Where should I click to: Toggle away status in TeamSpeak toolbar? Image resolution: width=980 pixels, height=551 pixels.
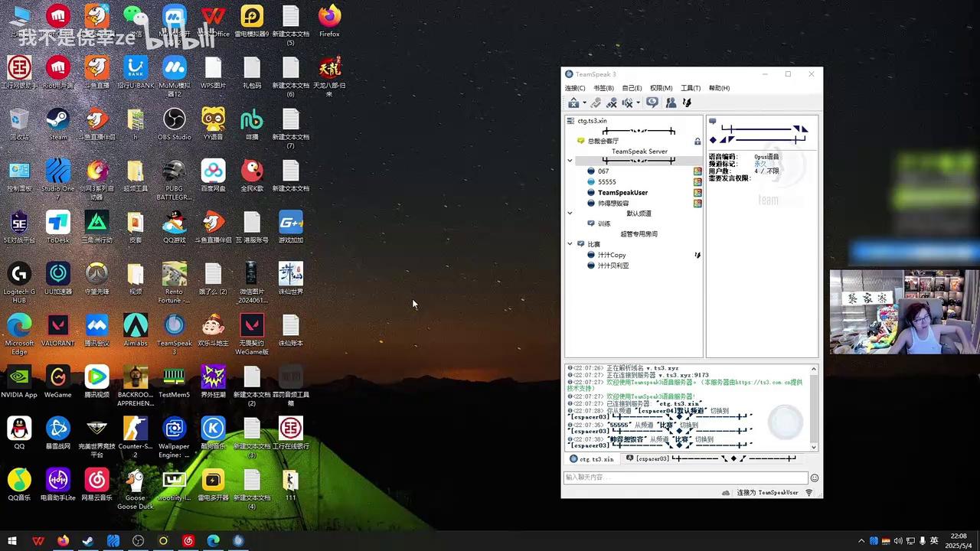click(573, 103)
